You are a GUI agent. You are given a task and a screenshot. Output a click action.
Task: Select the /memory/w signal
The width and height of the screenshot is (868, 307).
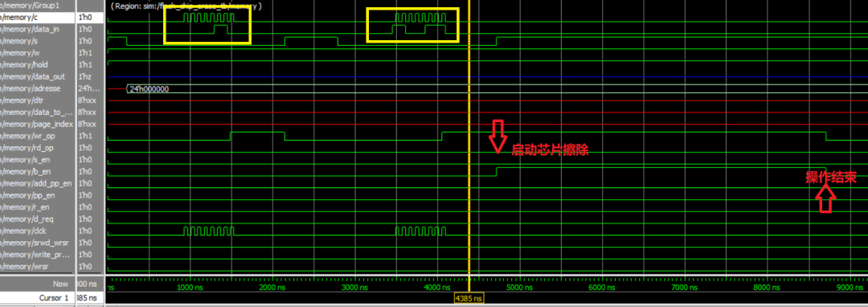click(x=37, y=52)
